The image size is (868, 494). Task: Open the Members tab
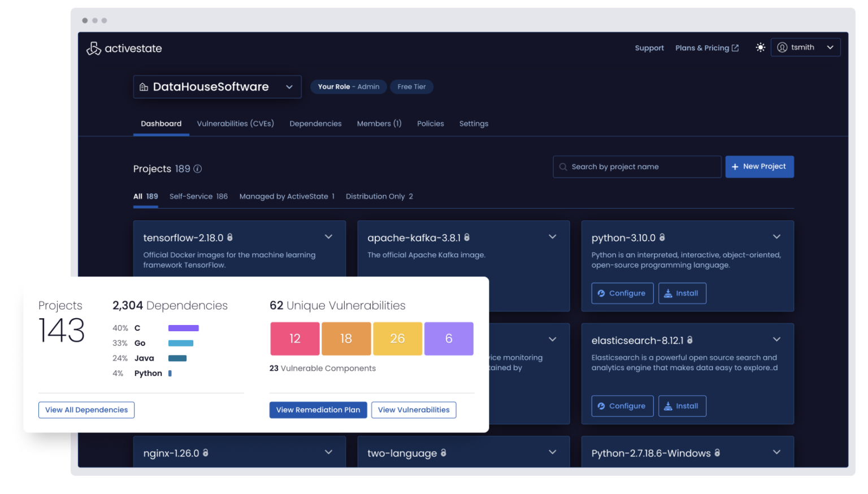click(x=379, y=123)
